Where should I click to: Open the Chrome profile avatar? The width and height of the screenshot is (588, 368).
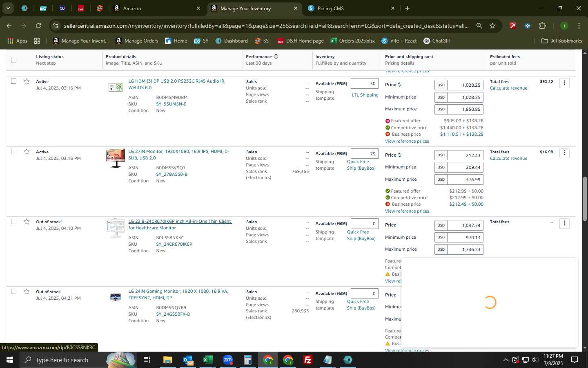564,26
